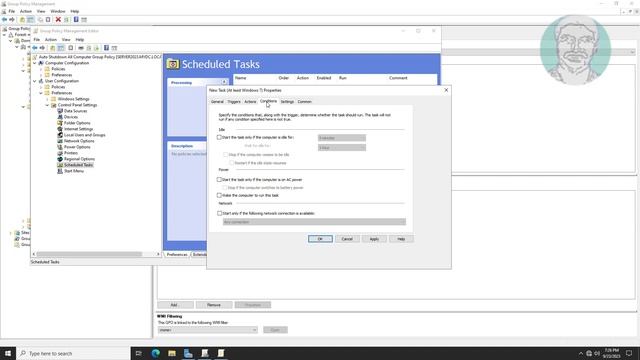Screen dimensions: 640x360
Task: Open date and time in system tray
Action: [x=611, y=353]
